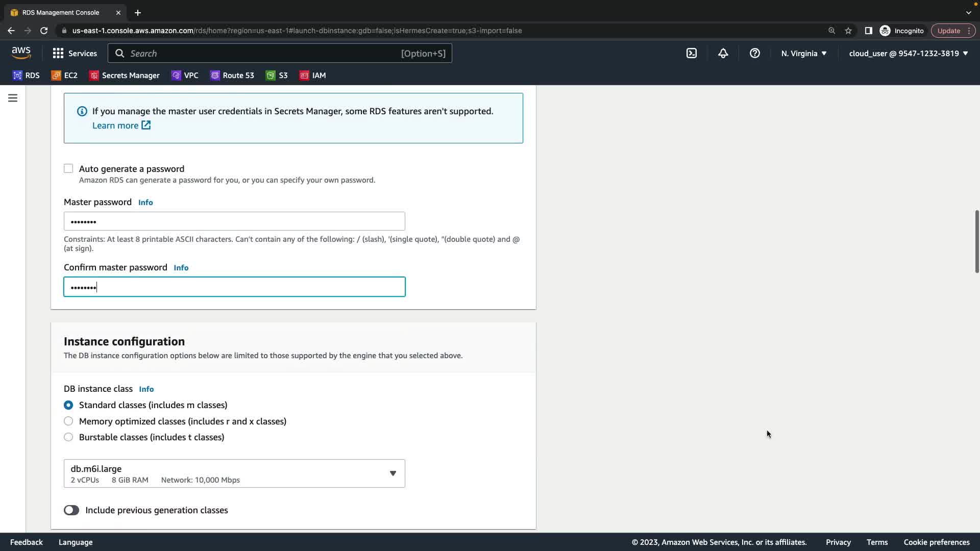Click the Master password input field
980x551 pixels.
pyautogui.click(x=234, y=221)
